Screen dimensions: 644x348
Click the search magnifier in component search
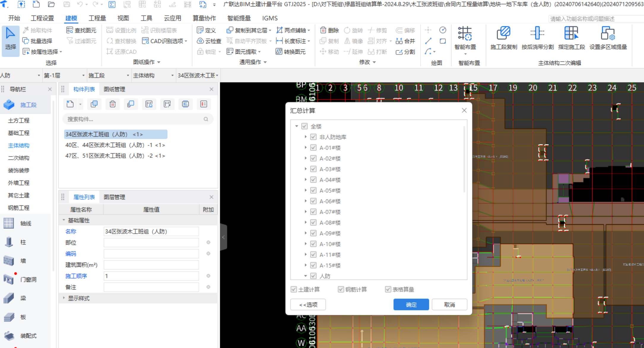206,119
